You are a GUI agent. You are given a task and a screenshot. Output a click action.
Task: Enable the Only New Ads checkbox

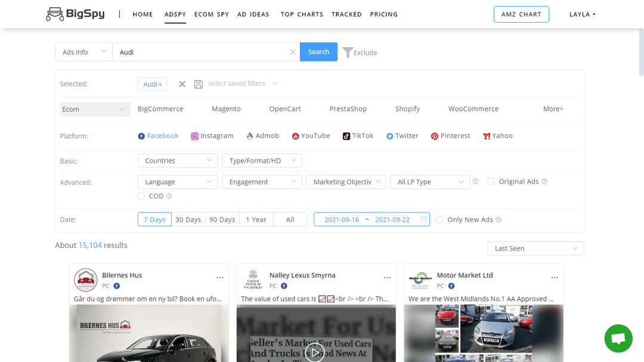[x=439, y=220]
